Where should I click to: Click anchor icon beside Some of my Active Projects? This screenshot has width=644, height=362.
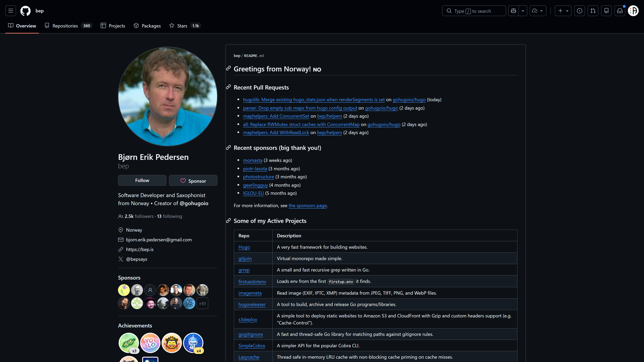pyautogui.click(x=228, y=221)
